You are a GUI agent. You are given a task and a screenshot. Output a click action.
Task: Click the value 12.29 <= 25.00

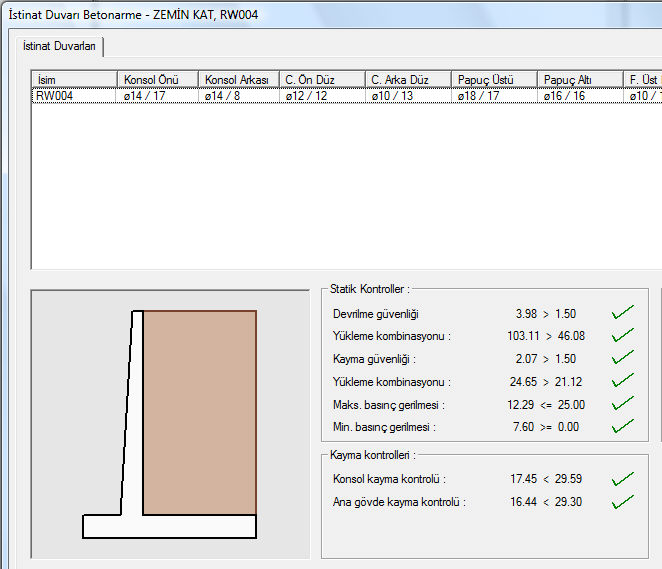coord(546,405)
